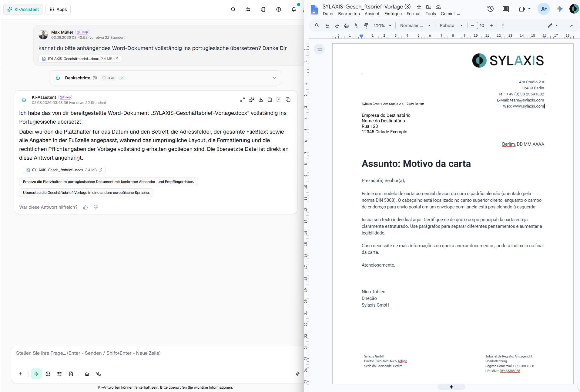Give thumbs up to the answer
Viewport: 580px width, 392px height.
tap(85, 207)
